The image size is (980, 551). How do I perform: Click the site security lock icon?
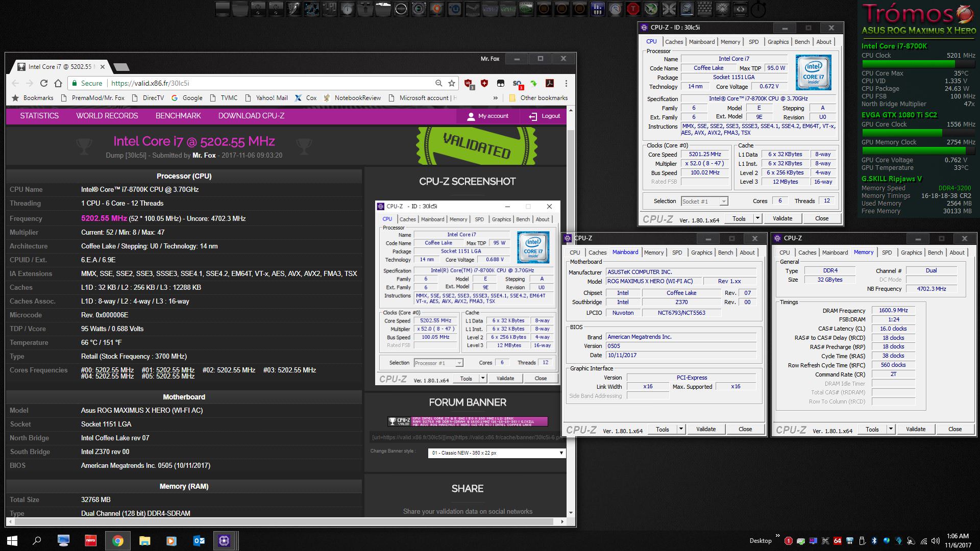pyautogui.click(x=75, y=83)
